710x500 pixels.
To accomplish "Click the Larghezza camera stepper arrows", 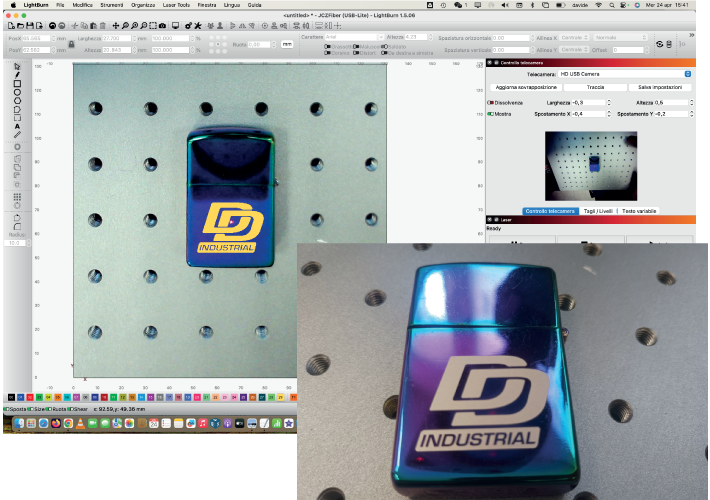I will click(609, 103).
